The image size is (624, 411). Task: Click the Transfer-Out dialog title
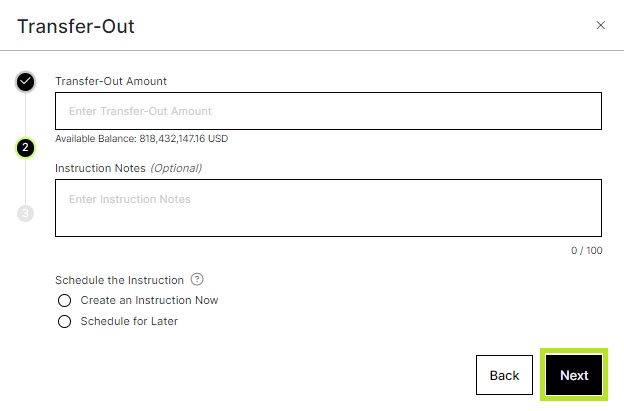[76, 26]
